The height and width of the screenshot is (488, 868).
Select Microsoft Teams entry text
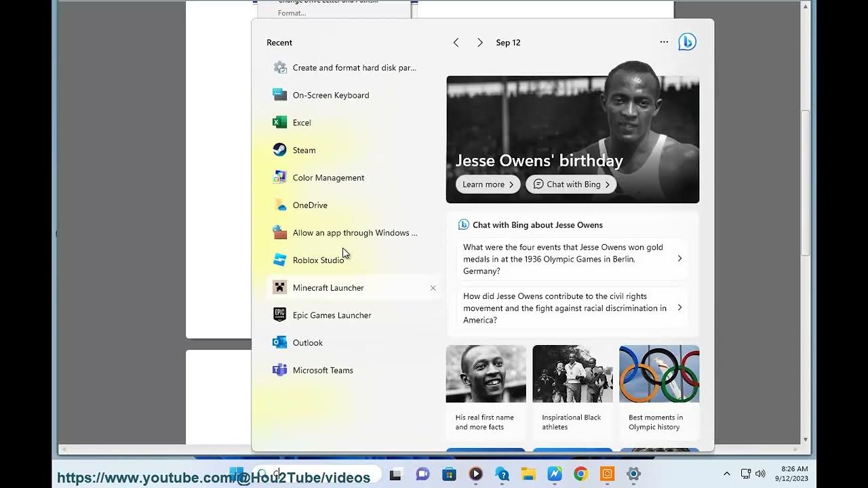pos(323,370)
